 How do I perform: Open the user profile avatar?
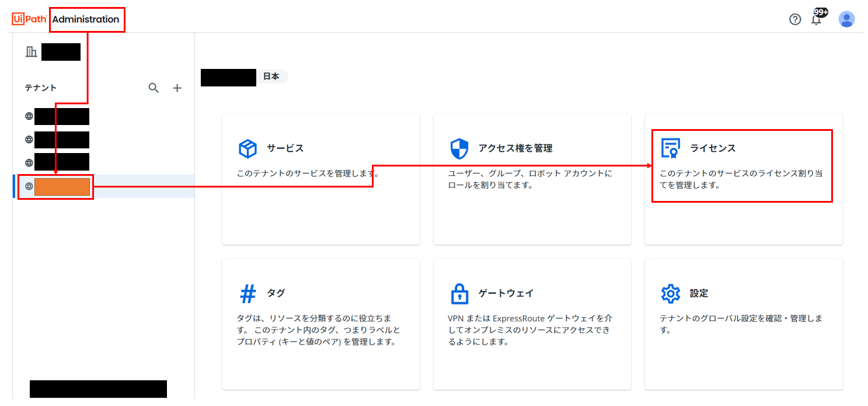[846, 19]
